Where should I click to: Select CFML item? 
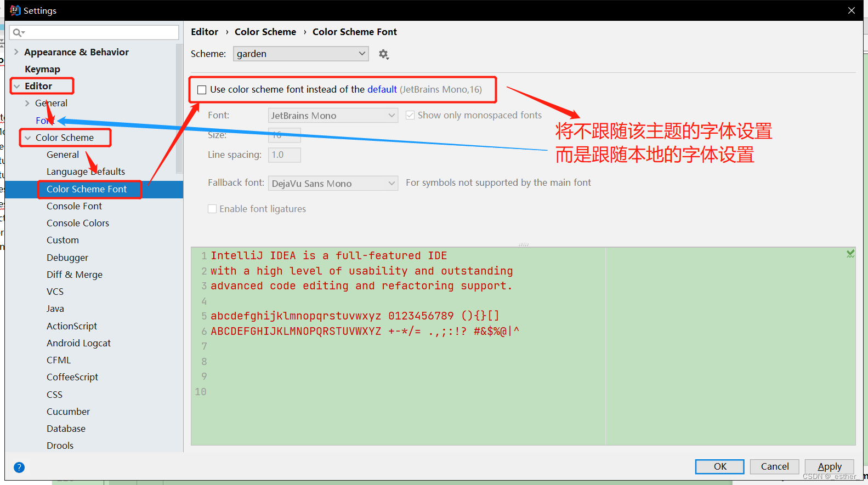coord(59,360)
